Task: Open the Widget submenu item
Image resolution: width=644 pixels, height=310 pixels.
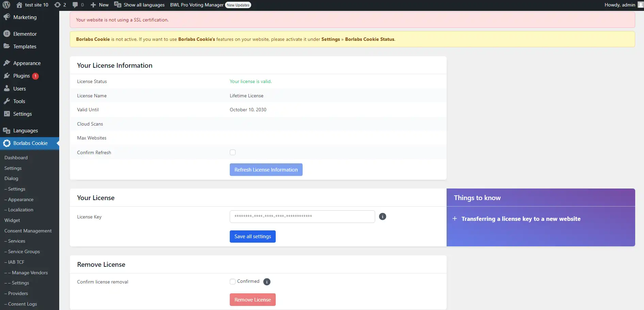Action: pos(12,220)
